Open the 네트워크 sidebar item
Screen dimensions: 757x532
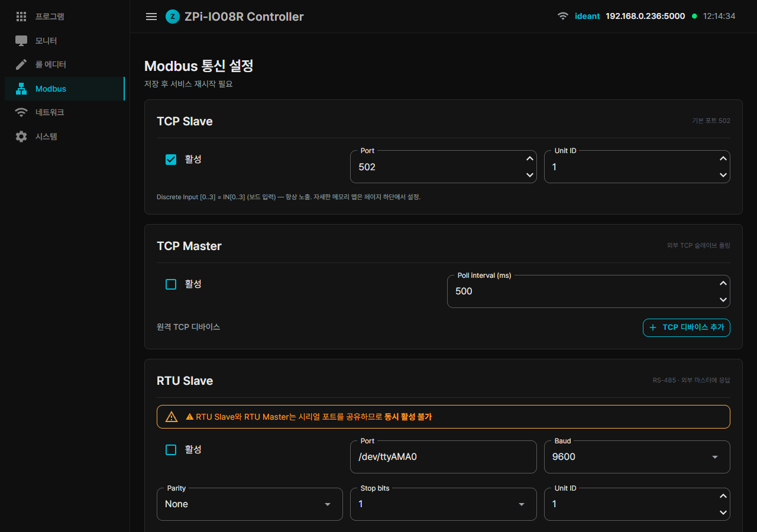tap(64, 112)
